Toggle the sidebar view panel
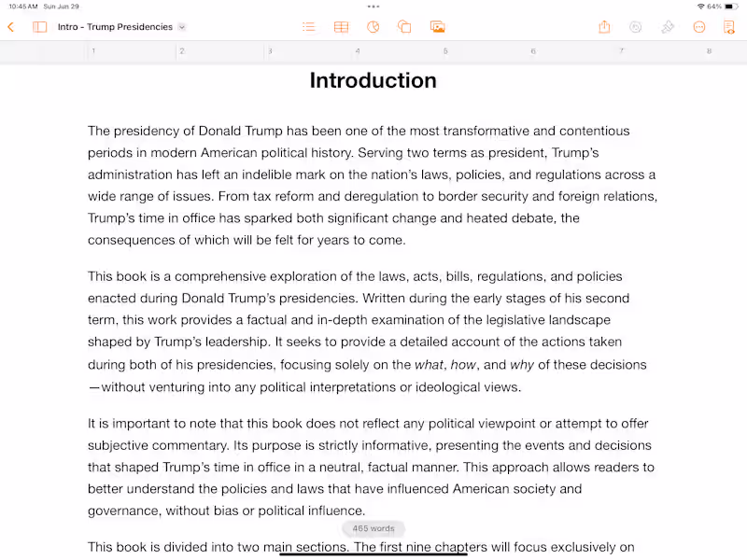747x560 pixels. (x=39, y=27)
